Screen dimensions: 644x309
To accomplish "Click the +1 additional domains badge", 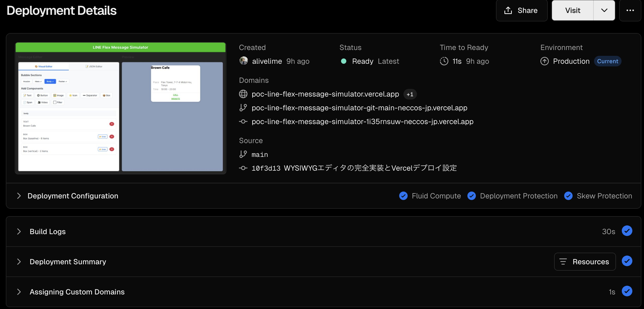I will click(410, 94).
